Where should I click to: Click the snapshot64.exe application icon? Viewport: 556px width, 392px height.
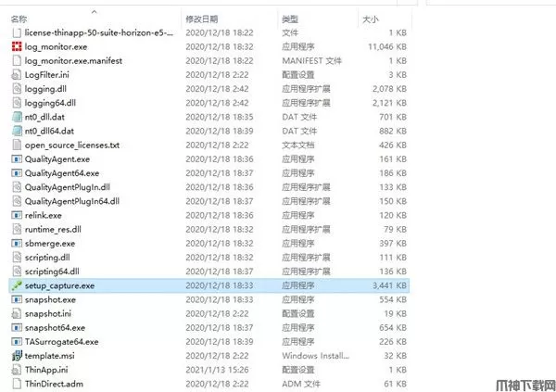click(17, 328)
